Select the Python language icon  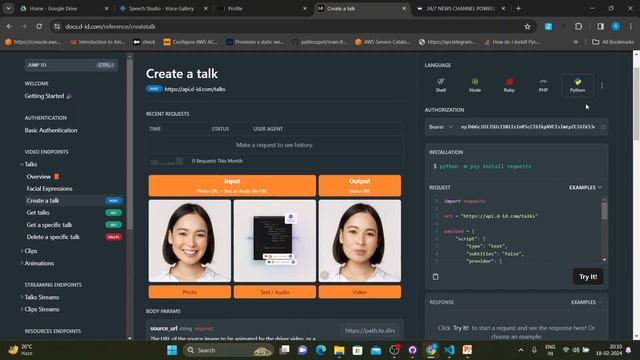(x=577, y=85)
